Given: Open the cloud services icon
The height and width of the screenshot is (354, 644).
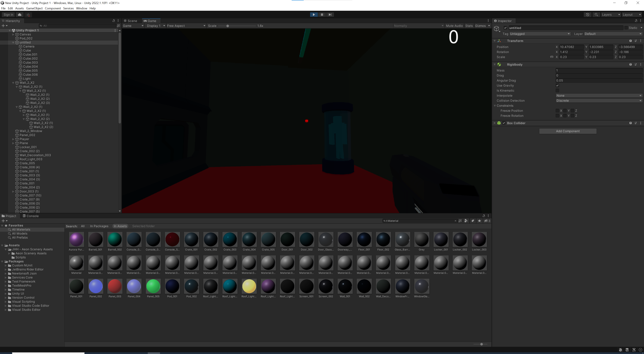Looking at the screenshot, I should (x=19, y=14).
